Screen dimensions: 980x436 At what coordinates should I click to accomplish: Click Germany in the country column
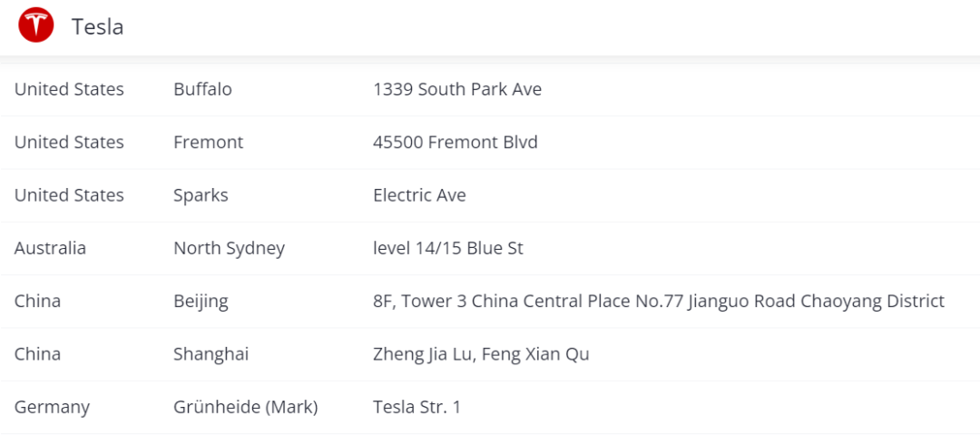(x=52, y=407)
